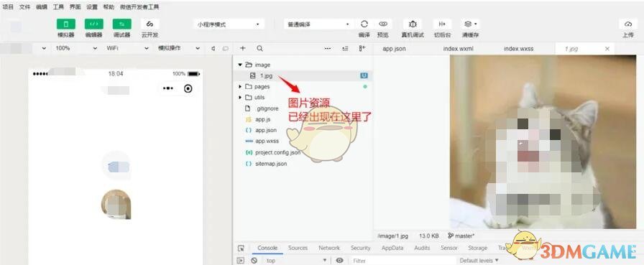The height and width of the screenshot is (265, 644).
Task: Expand the utils folder
Action: coord(240,98)
